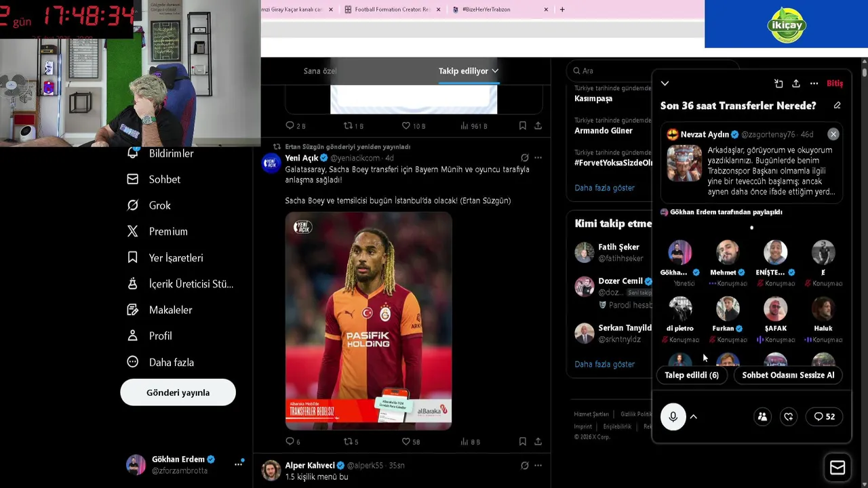Open Grok icon on Yeni Açık post

tap(524, 158)
